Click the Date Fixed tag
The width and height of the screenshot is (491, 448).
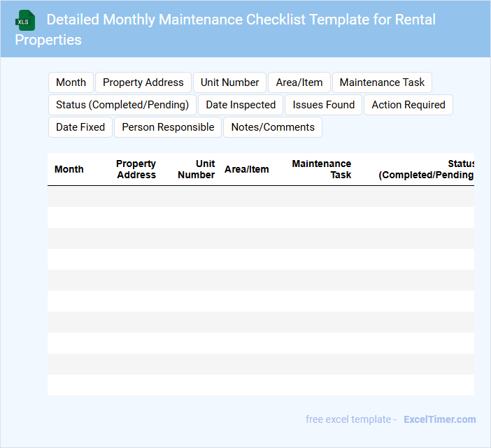[80, 127]
